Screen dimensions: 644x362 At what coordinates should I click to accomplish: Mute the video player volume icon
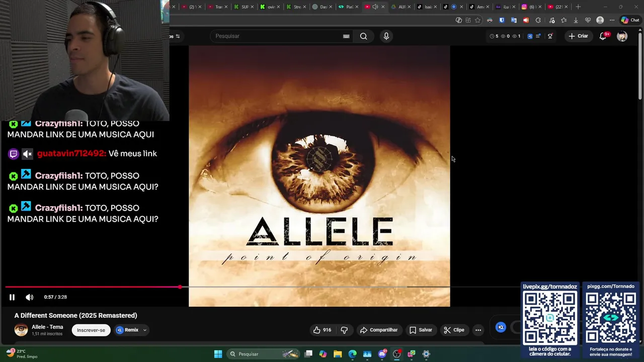click(30, 297)
